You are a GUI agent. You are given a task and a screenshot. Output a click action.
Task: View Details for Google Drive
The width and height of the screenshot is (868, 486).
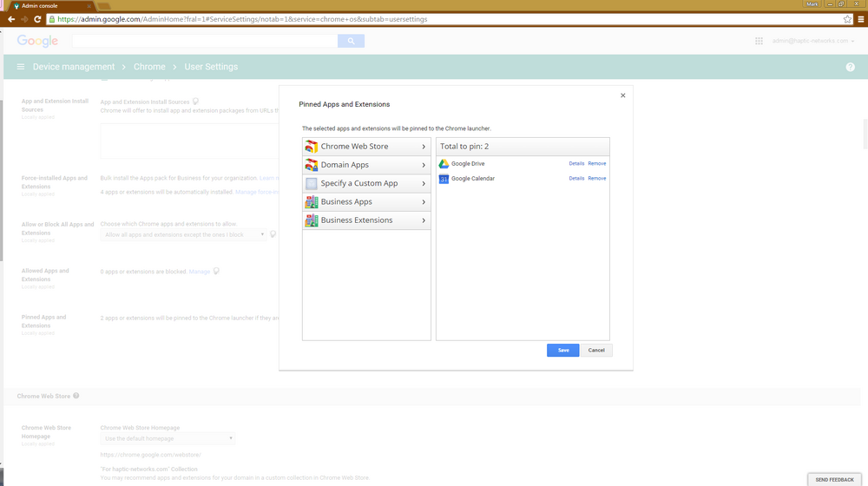[576, 164]
